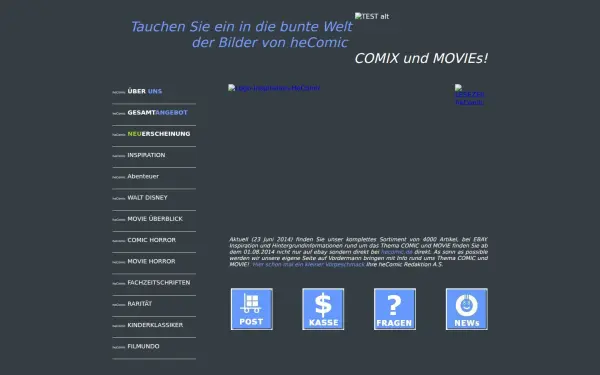The width and height of the screenshot is (600, 375).
Task: Click small heComic logo beside WALT DISNEY
Action: point(119,199)
